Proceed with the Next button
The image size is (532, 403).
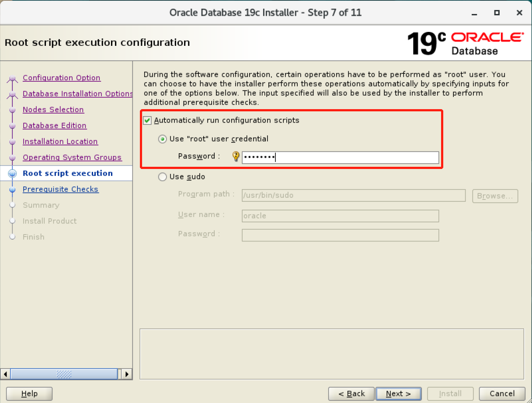pos(398,394)
